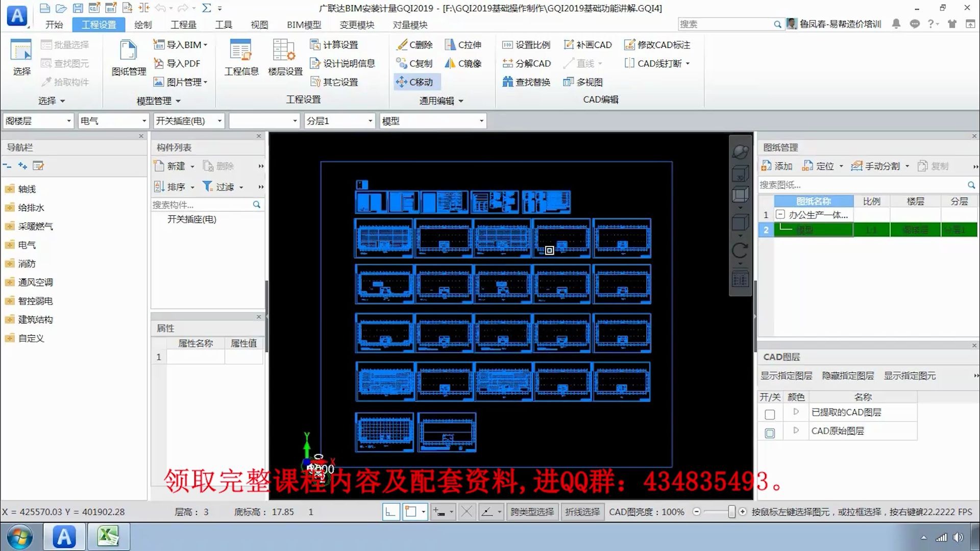The width and height of the screenshot is (980, 551).
Task: Open 查找替换 find and replace
Action: (x=527, y=82)
